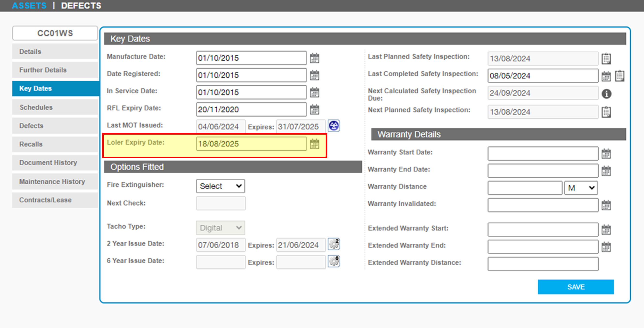Click the 6 Year Expires field
644x328 pixels.
(x=301, y=262)
